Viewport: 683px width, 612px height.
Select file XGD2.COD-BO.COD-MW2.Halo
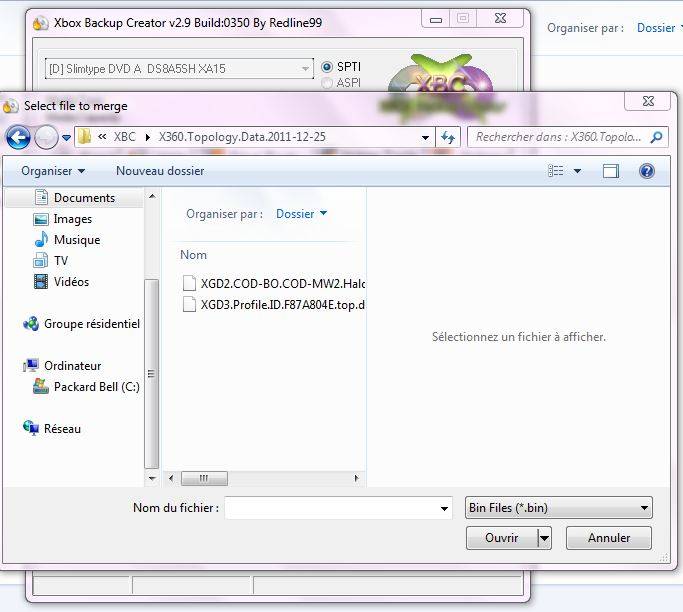(282, 284)
